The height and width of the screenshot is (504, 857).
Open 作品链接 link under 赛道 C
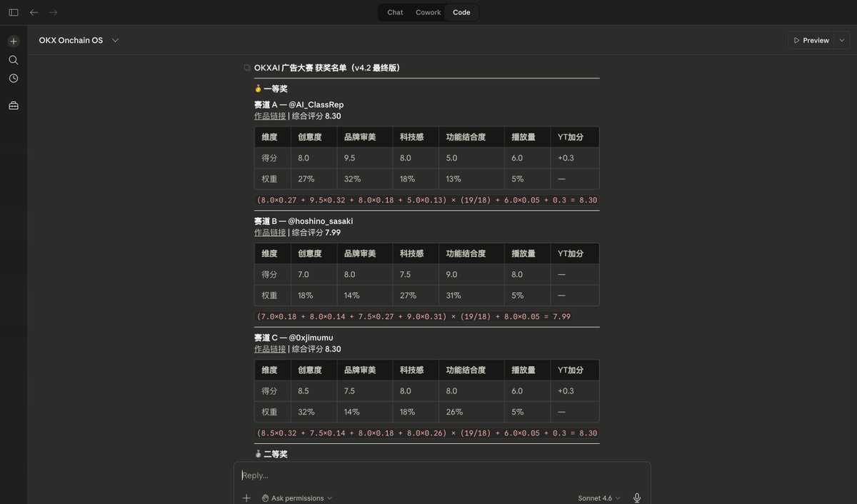270,349
